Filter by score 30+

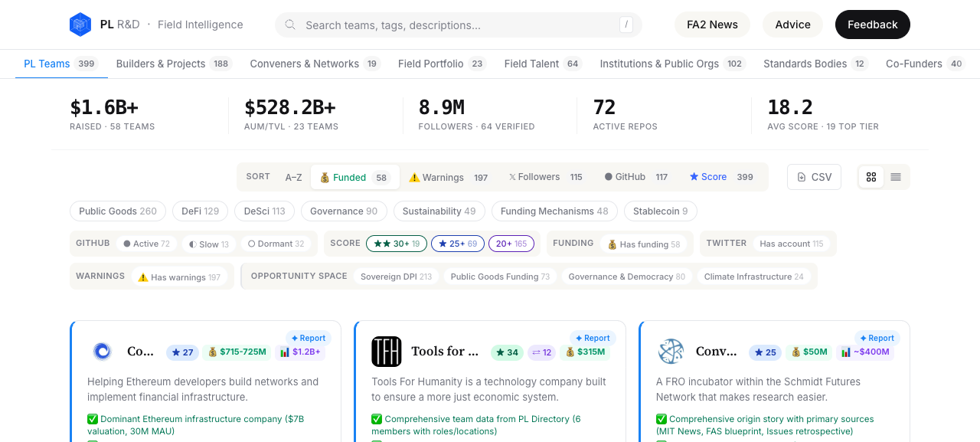point(397,244)
